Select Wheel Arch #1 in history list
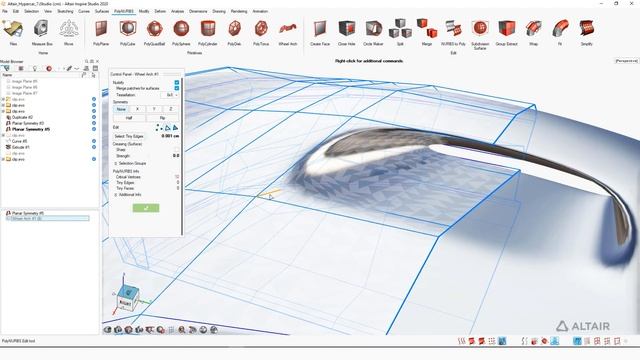 point(47,219)
